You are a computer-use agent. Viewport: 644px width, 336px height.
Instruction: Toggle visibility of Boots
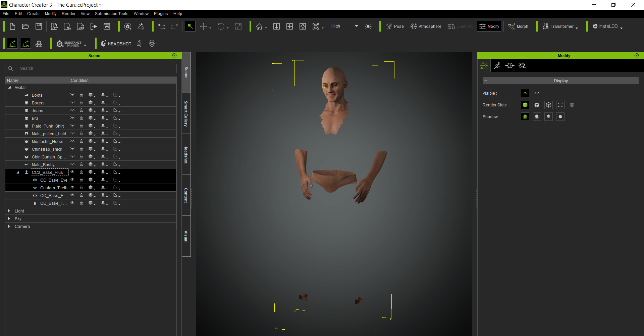click(72, 95)
